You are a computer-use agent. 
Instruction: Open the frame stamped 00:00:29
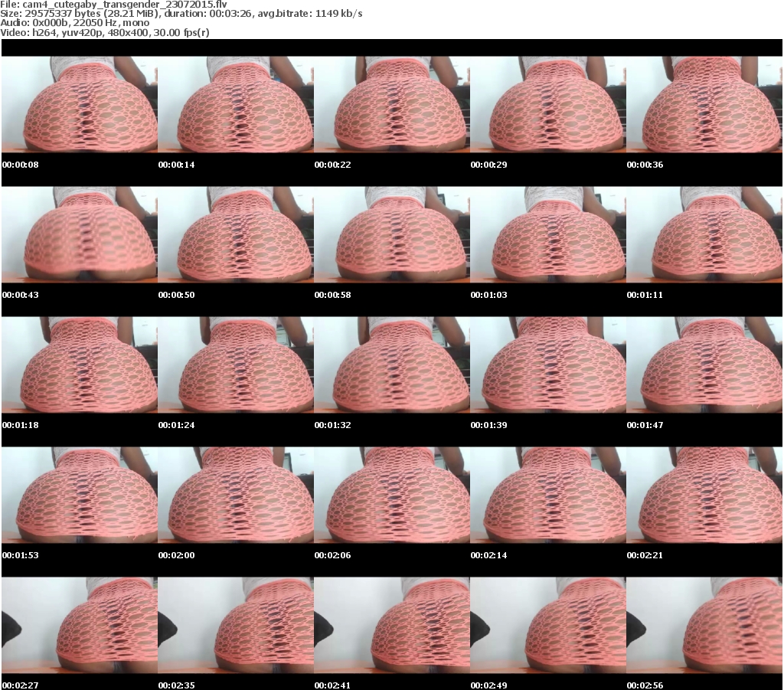click(548, 104)
